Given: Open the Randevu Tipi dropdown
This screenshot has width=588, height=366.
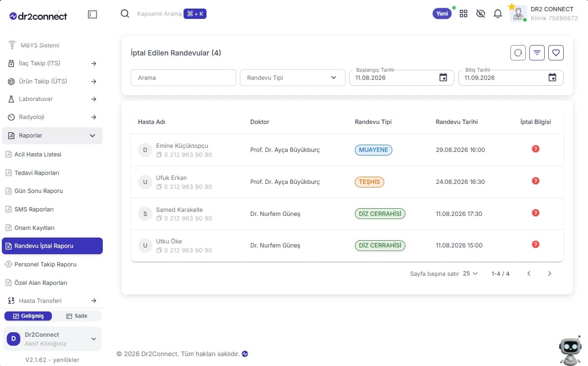Looking at the screenshot, I should click(293, 78).
